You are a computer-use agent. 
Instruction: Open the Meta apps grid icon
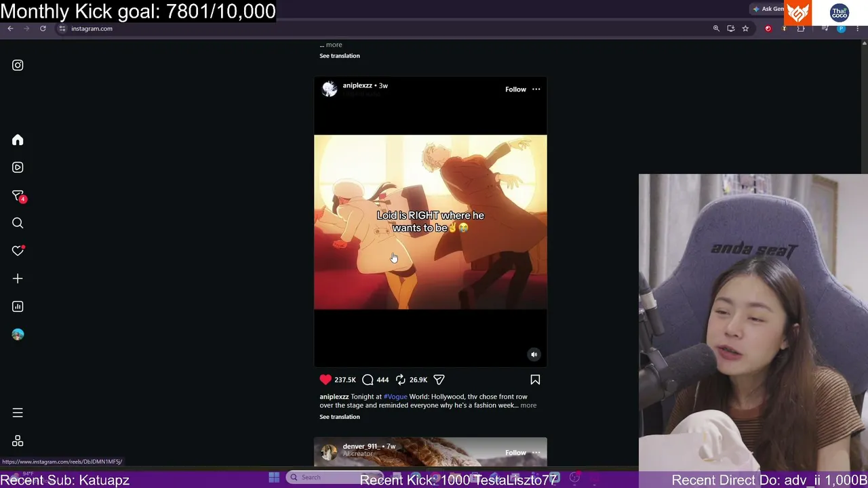pos(18,441)
